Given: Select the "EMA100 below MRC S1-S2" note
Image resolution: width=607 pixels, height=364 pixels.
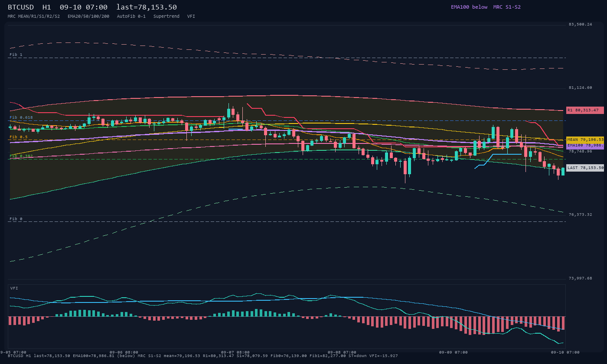Looking at the screenshot, I should (x=486, y=7).
